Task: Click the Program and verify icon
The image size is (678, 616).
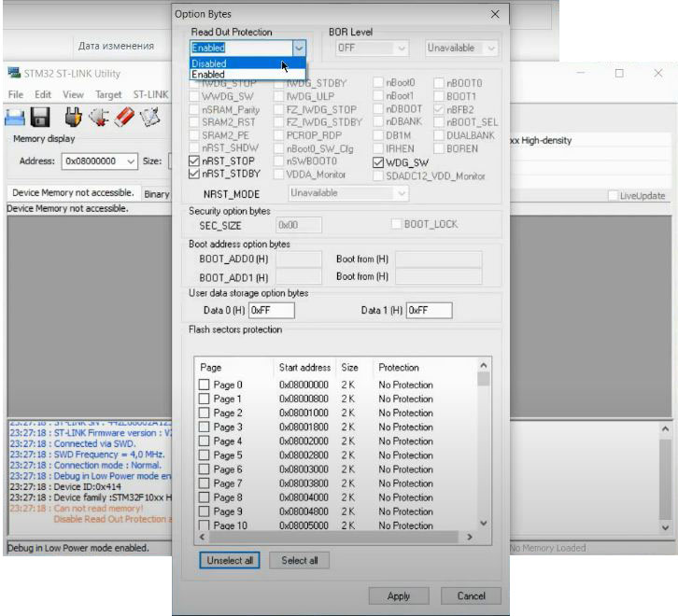Action: coord(149,117)
